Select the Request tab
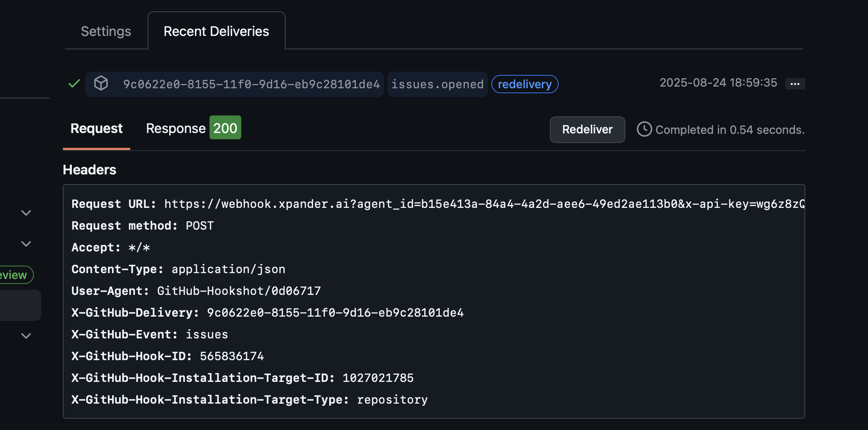 tap(96, 128)
